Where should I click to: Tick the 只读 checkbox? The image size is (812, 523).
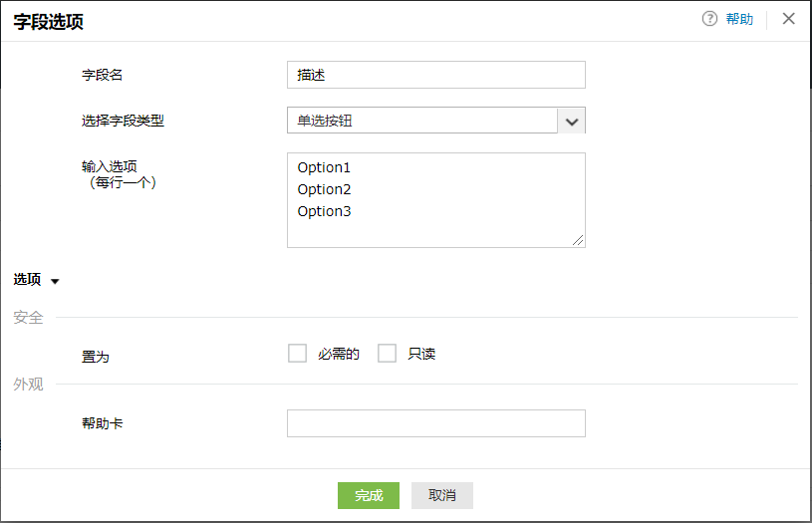click(387, 354)
